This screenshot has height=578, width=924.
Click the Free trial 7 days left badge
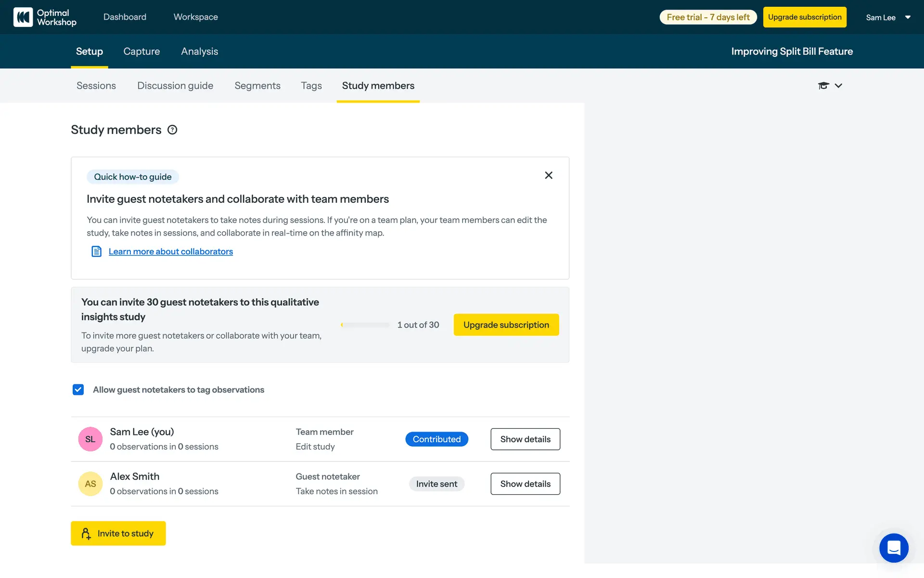(x=708, y=17)
